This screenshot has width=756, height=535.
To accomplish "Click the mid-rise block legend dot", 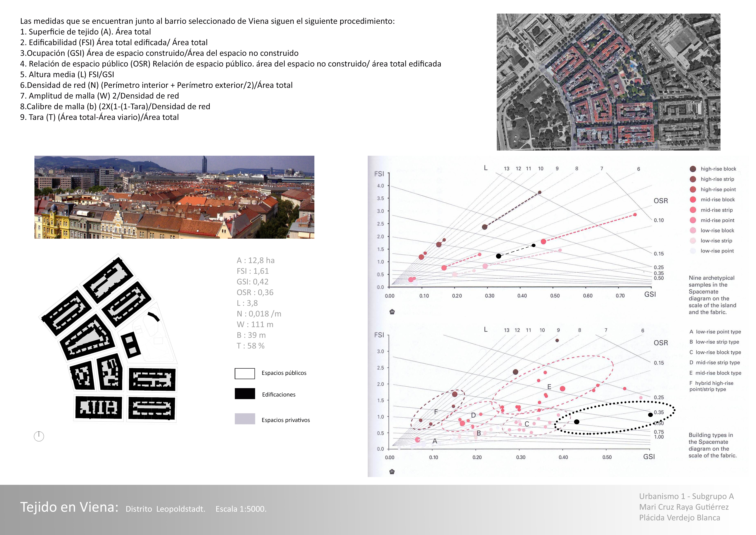I will (693, 200).
